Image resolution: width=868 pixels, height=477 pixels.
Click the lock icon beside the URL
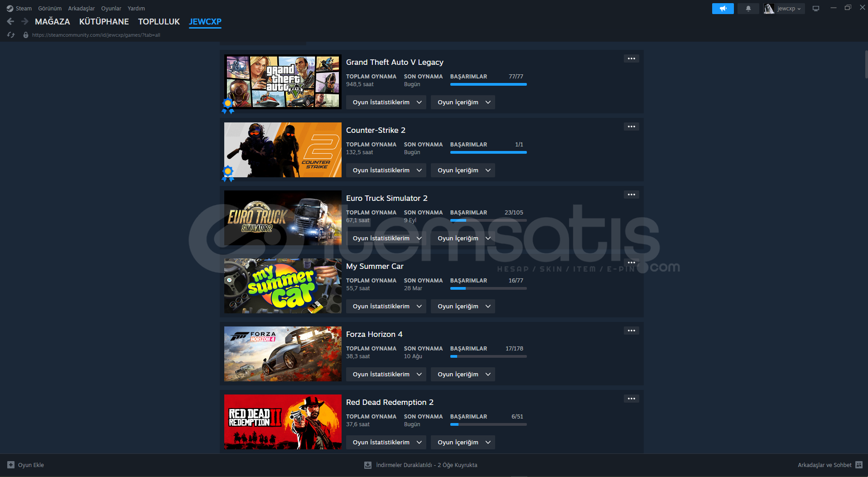pyautogui.click(x=26, y=35)
